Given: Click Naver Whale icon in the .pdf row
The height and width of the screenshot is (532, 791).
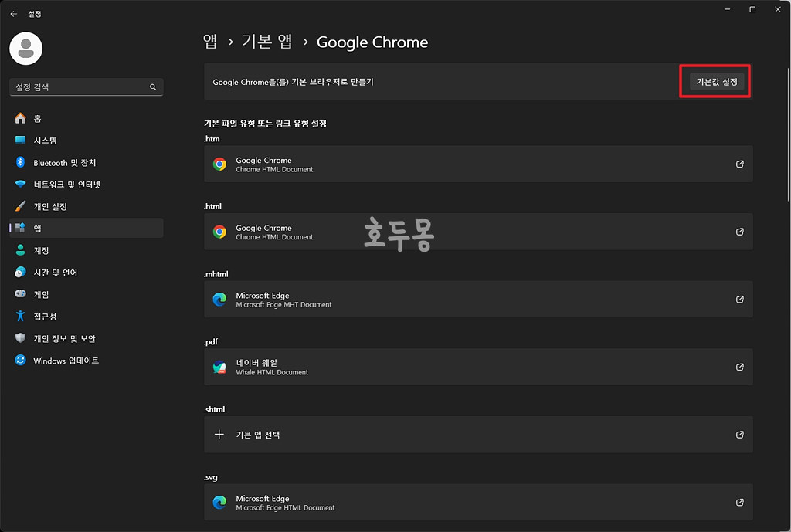Looking at the screenshot, I should [x=219, y=367].
